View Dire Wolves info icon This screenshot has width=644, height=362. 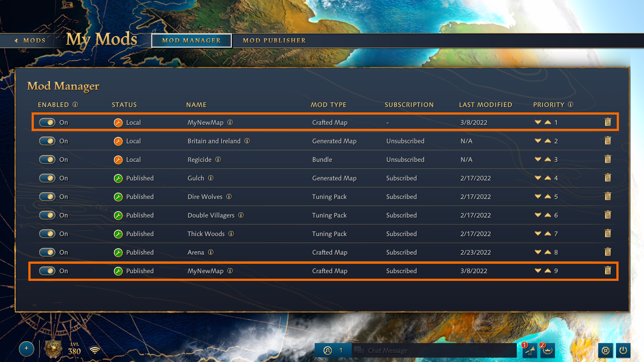pyautogui.click(x=229, y=196)
